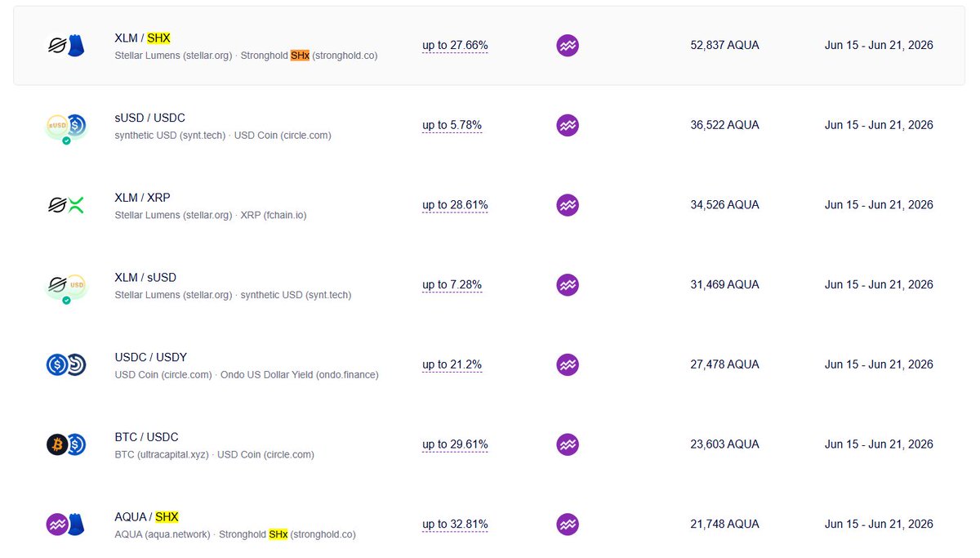The width and height of the screenshot is (980, 558).
Task: Open the 'up to 27.66%' APY tooltip
Action: 455,46
